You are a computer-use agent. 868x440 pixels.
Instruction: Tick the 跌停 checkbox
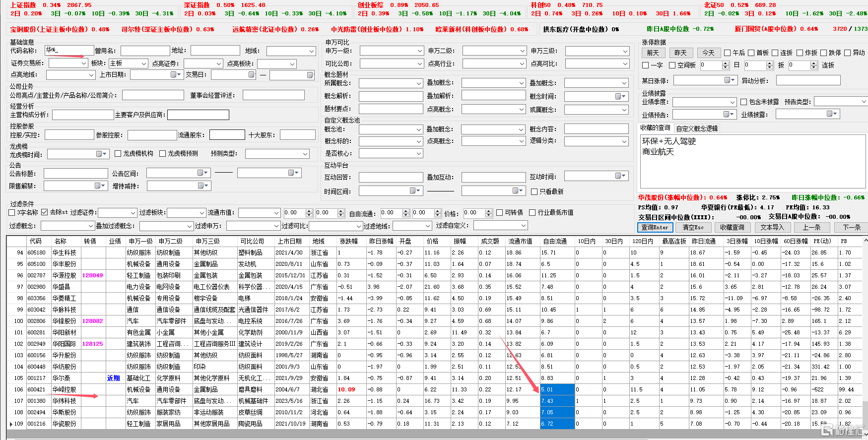(x=824, y=53)
